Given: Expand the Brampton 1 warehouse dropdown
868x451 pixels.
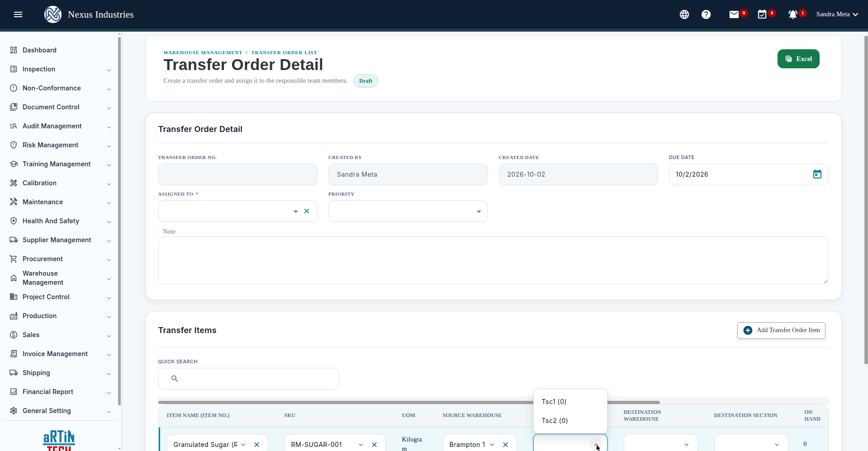Looking at the screenshot, I should [492, 445].
